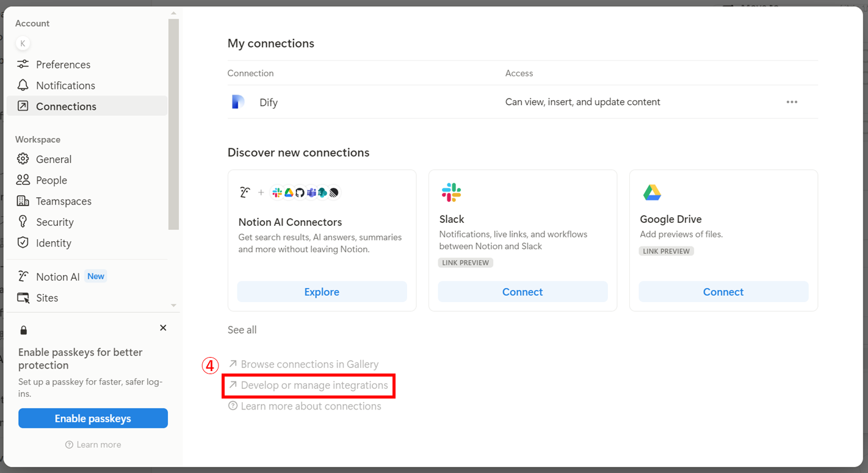Click the Security key icon in sidebar

click(23, 222)
